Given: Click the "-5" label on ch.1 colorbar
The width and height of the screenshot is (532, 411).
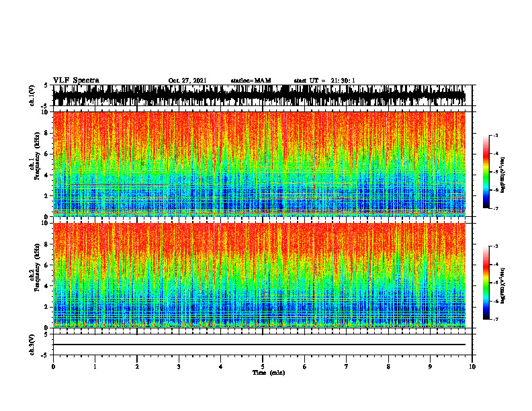Looking at the screenshot, I should pos(496,172).
